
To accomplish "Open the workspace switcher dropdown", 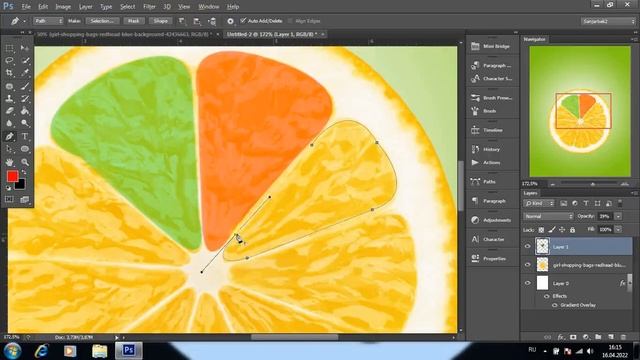I will coord(608,21).
